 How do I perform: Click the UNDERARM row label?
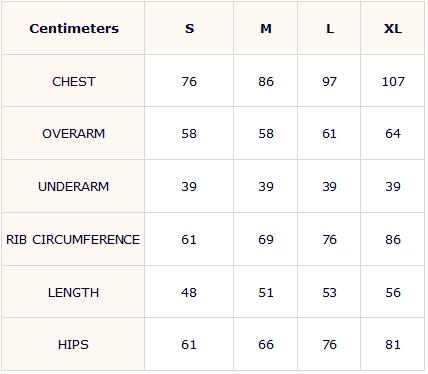coord(74,186)
